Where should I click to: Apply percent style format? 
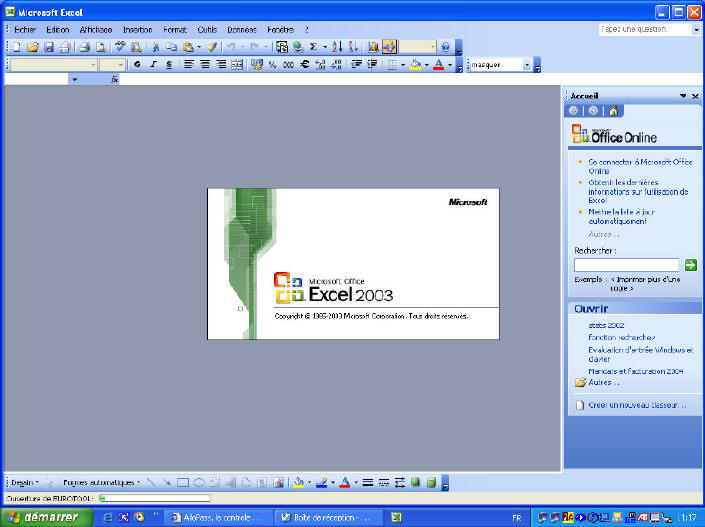click(272, 65)
